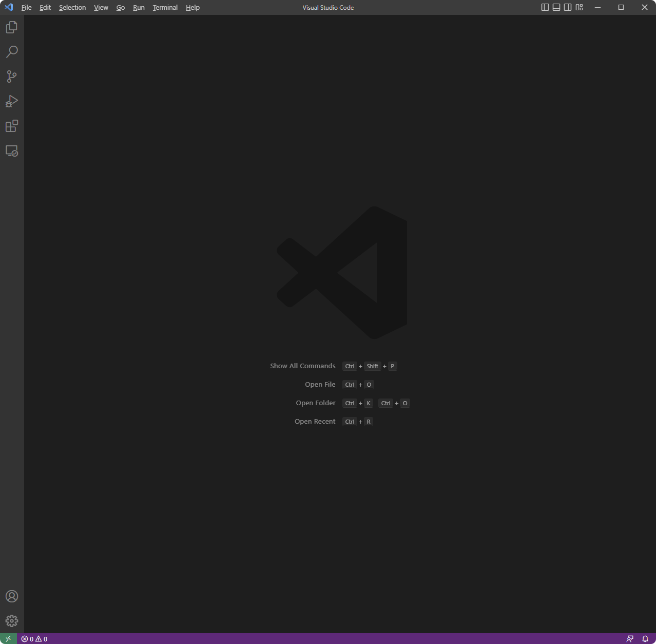
Task: Open the Run and Debug view
Action: click(12, 101)
